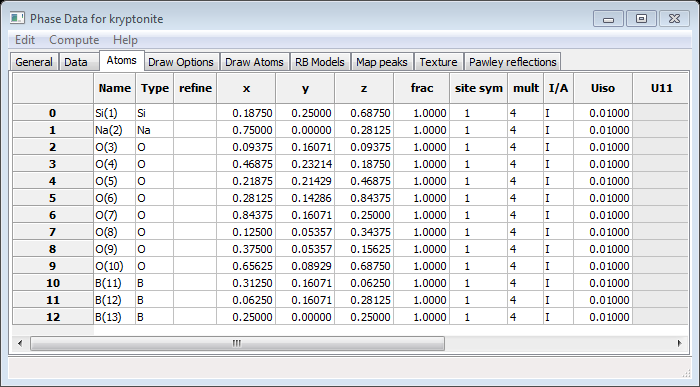Click the I/A cell for Si(1)
The width and height of the screenshot is (700, 387).
(x=558, y=113)
